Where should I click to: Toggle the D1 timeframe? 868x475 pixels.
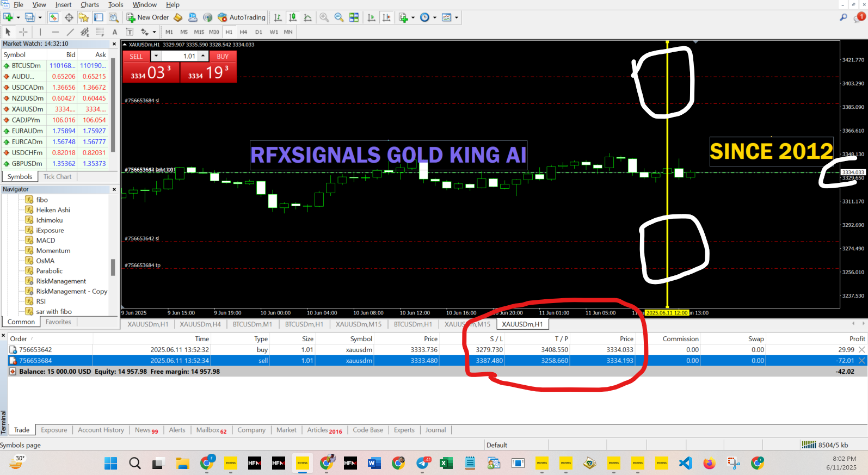coord(258,32)
